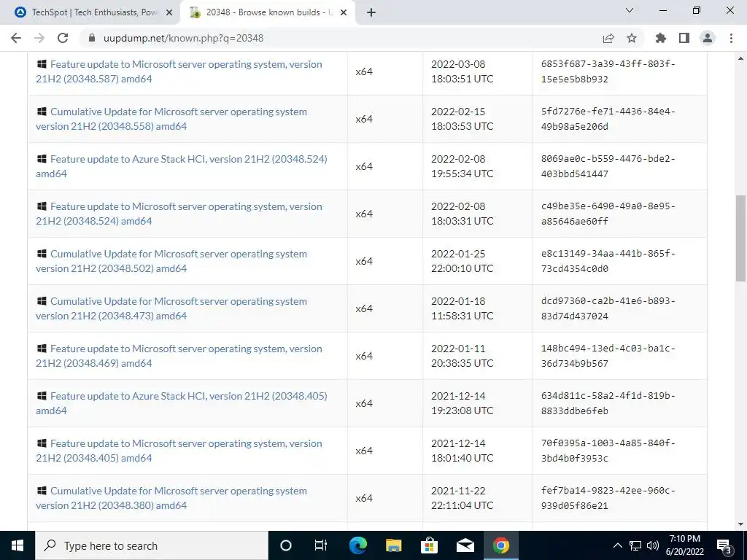This screenshot has height=560, width=747.
Task: Open Feature update server 21H2 (20348.469) link
Action: coord(179,356)
